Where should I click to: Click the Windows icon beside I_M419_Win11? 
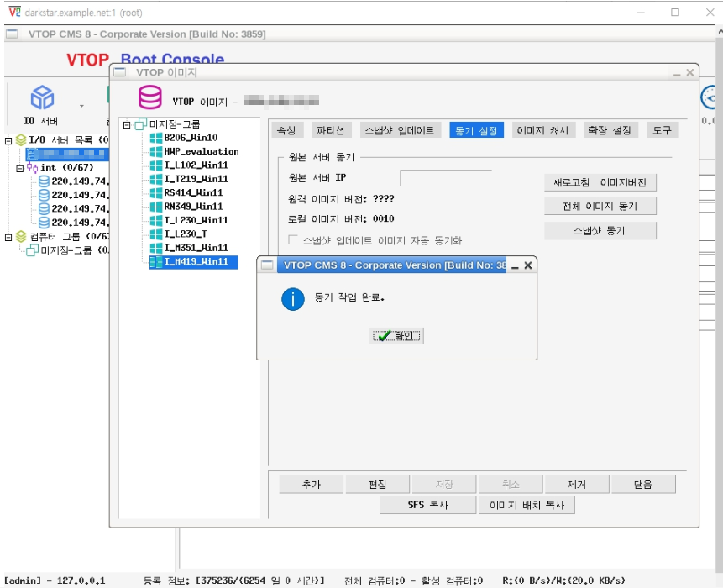(156, 262)
